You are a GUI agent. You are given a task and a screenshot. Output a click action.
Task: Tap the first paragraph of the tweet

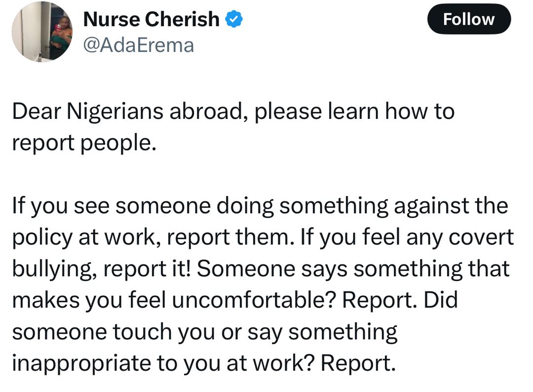click(x=232, y=126)
